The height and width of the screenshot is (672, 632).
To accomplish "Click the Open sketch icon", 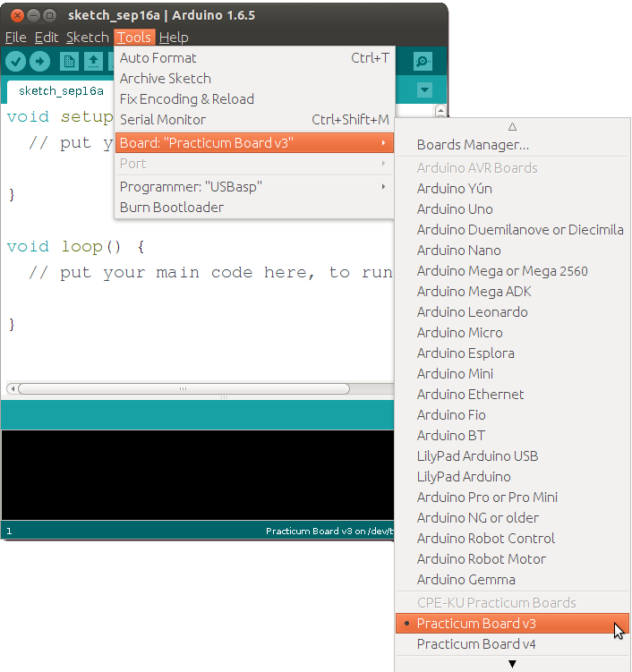I will coord(93,61).
